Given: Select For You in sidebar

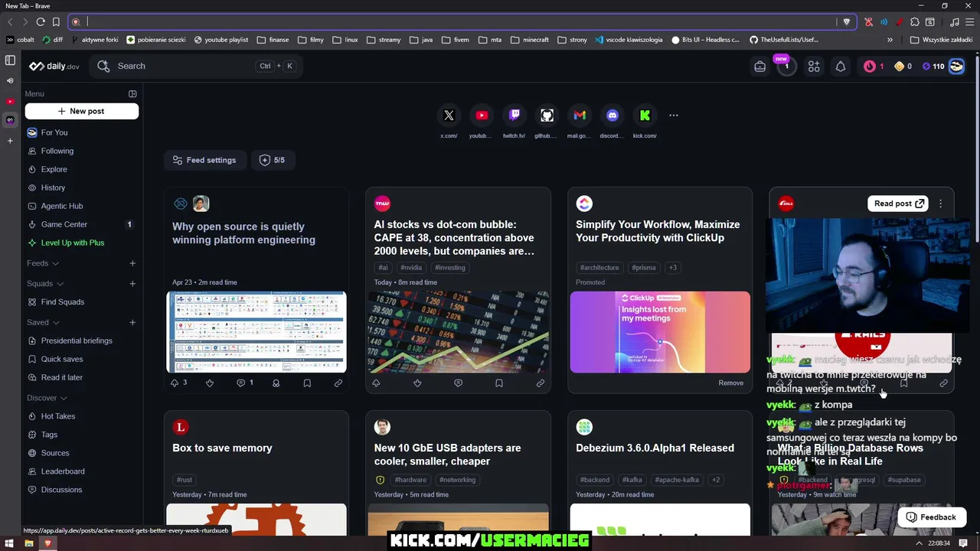Looking at the screenshot, I should click(82, 132).
